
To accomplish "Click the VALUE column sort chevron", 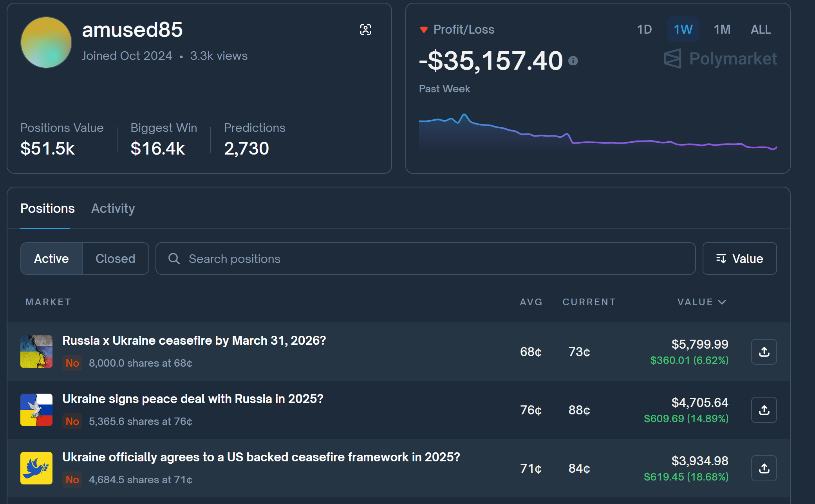I will [722, 302].
